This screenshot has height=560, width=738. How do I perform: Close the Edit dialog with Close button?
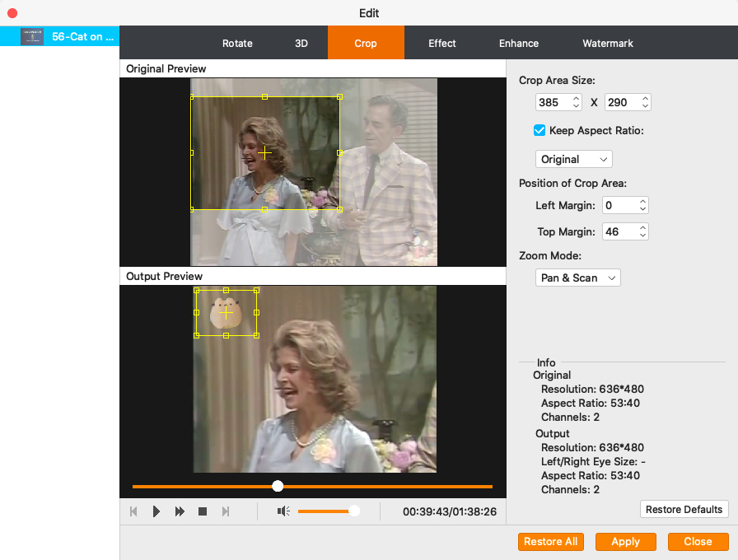[x=698, y=542]
